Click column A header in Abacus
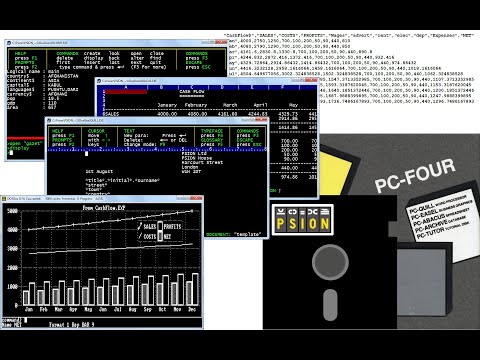This screenshot has height=360, width=480. click(126, 87)
